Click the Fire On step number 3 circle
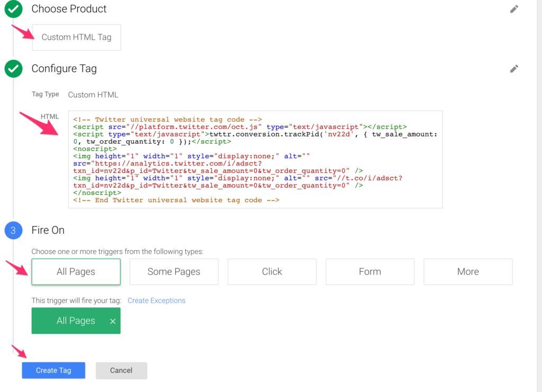 click(13, 230)
